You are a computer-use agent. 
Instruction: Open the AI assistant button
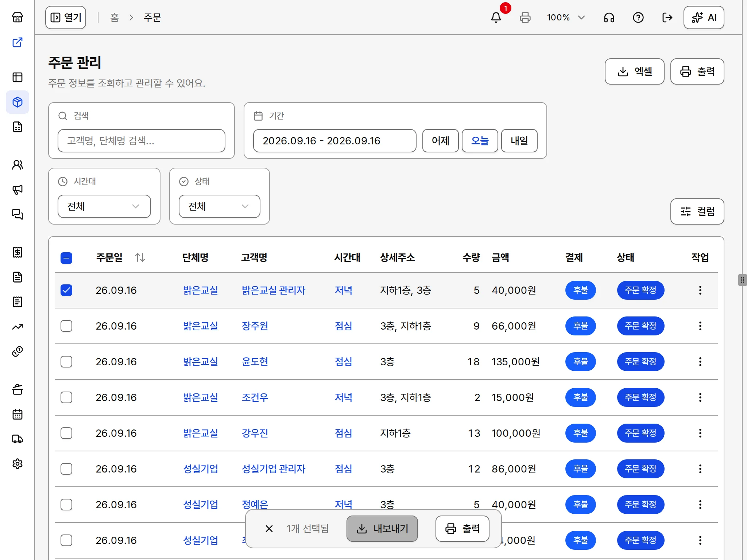pyautogui.click(x=704, y=17)
